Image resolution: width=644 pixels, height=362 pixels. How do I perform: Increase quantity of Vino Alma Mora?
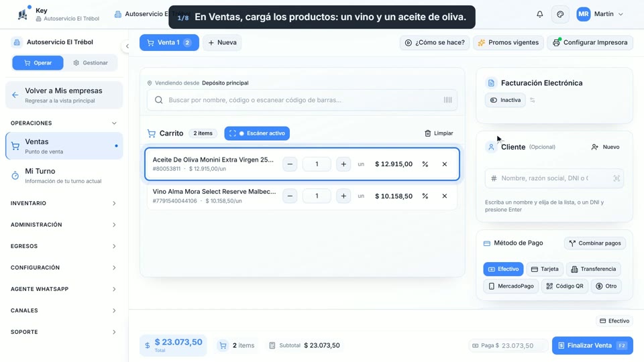343,196
